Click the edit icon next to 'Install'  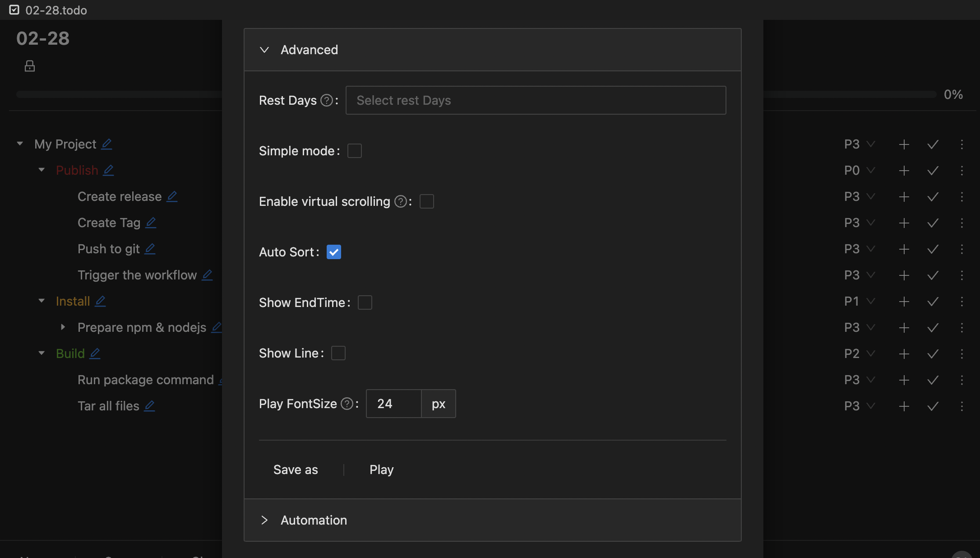(100, 301)
